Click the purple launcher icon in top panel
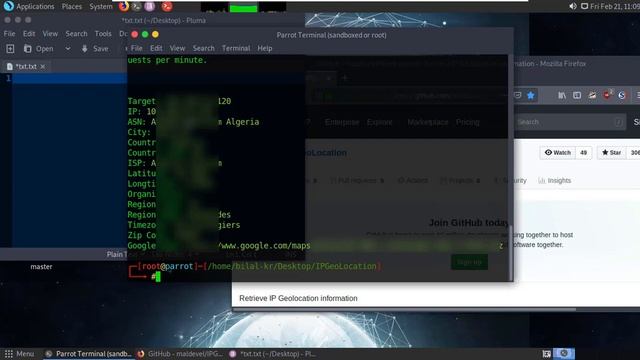 (x=150, y=6)
